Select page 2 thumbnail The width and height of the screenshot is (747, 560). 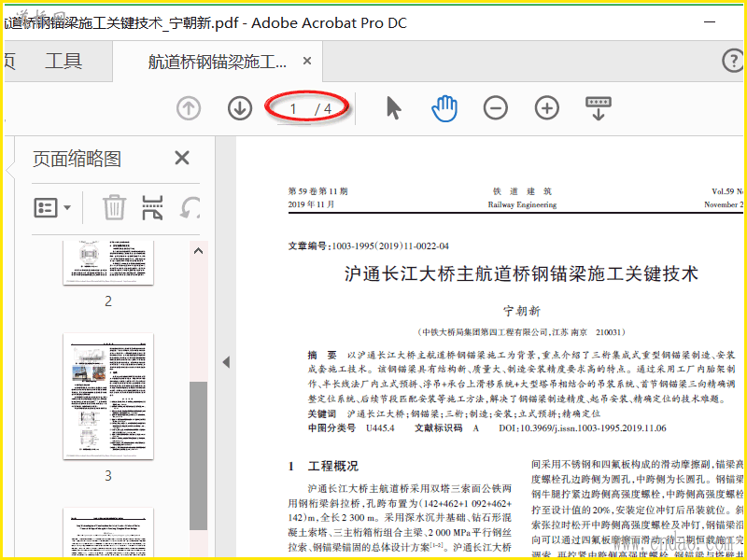click(108, 262)
